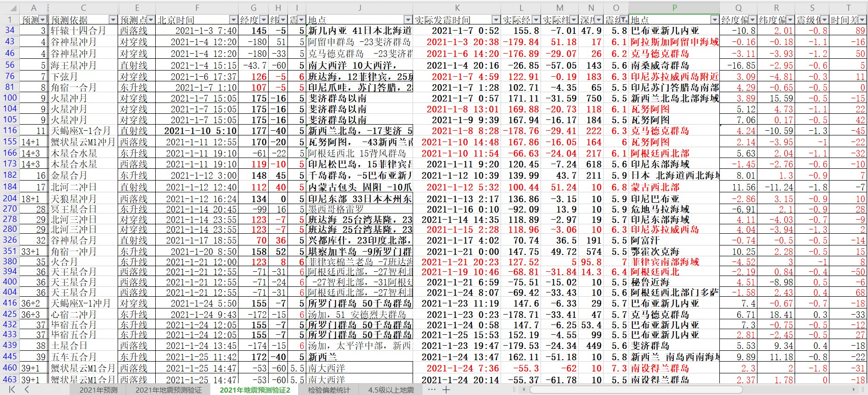Image resolution: width=868 pixels, height=395 pixels.
Task: Click location cell 鄂霍次克海
Action: click(674, 252)
